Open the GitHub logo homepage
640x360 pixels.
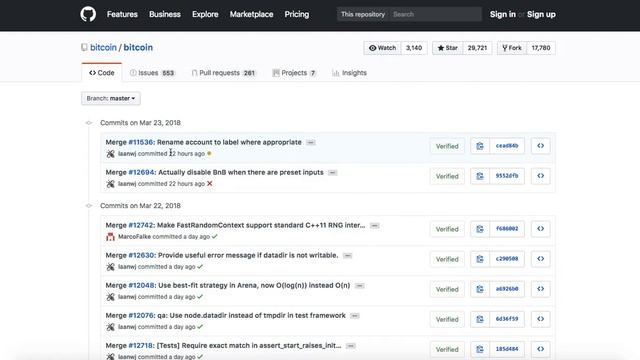point(88,14)
